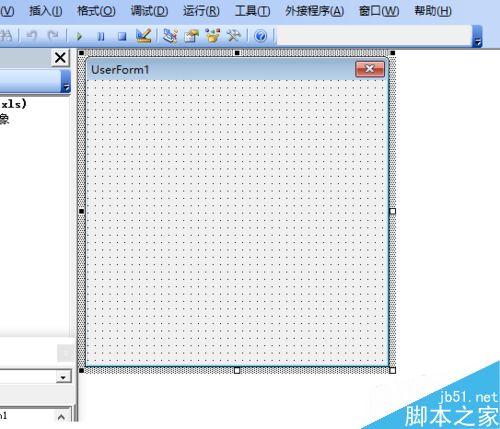Open the standard toolbar options dropdown
The height and width of the screenshot is (429, 500).
coord(478,36)
